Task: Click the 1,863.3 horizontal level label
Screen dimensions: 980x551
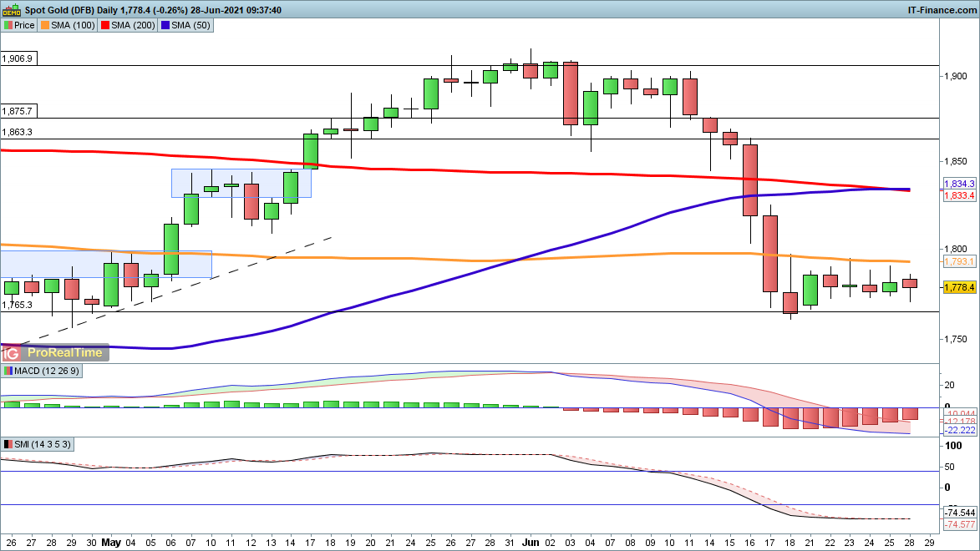Action: (x=17, y=132)
